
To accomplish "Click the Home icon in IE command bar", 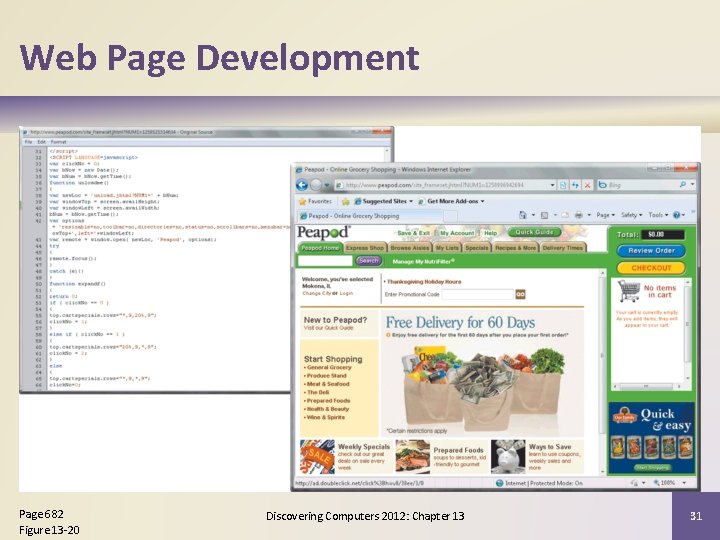I will pos(523,215).
